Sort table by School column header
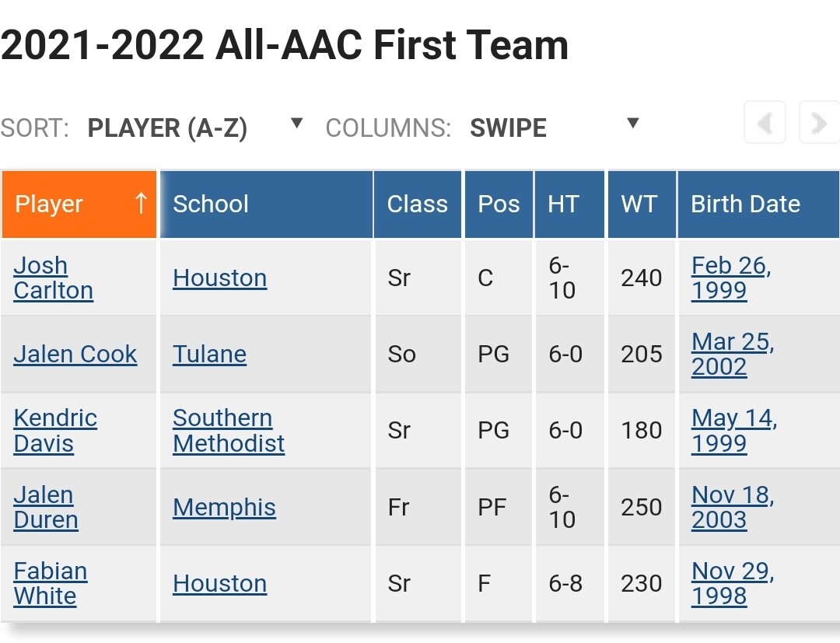 266,204
